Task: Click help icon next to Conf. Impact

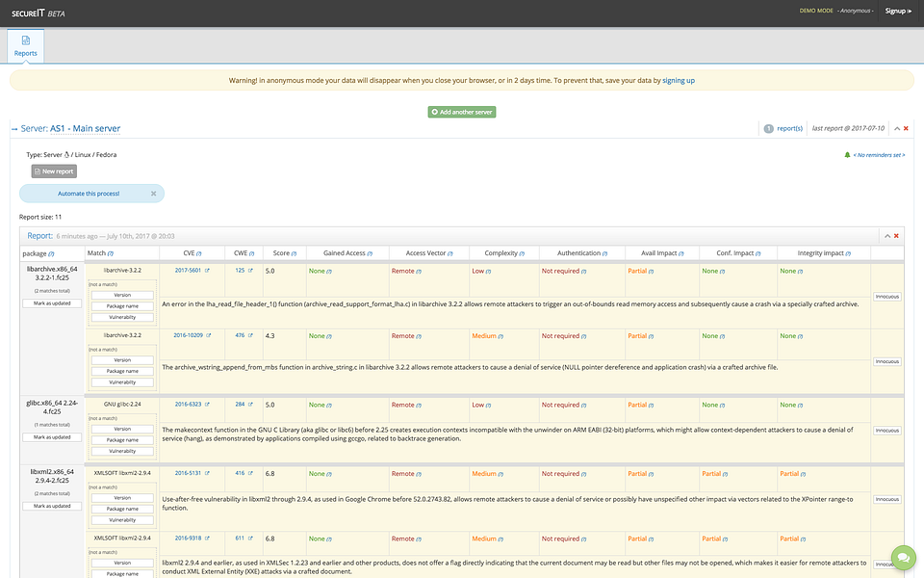Action: [x=757, y=253]
